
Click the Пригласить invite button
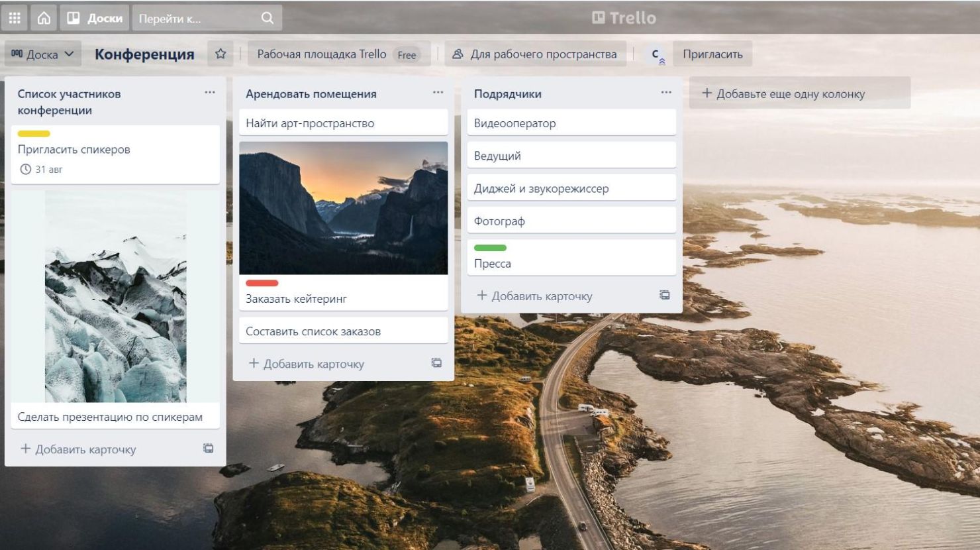tap(712, 54)
